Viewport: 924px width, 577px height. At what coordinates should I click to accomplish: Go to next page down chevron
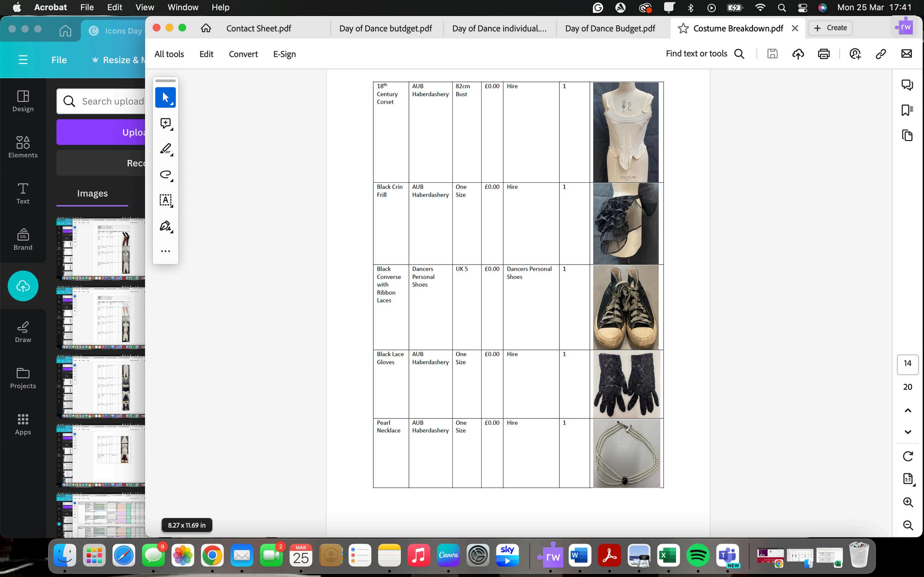908,432
